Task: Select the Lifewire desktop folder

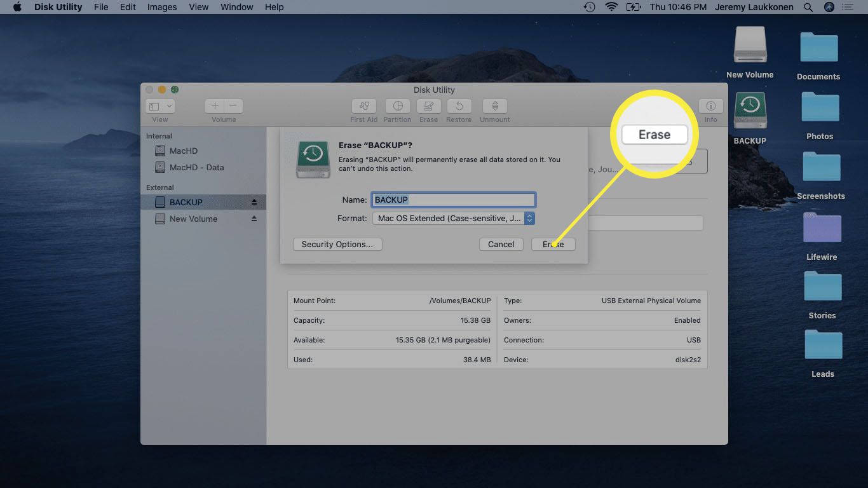Action: 822,228
